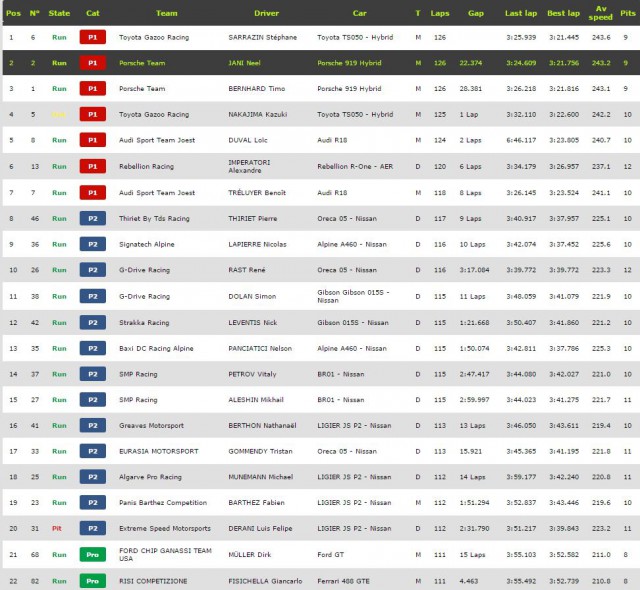Click P1 badge in BERNHARD Timo row
The height and width of the screenshot is (590, 640).
point(93,89)
